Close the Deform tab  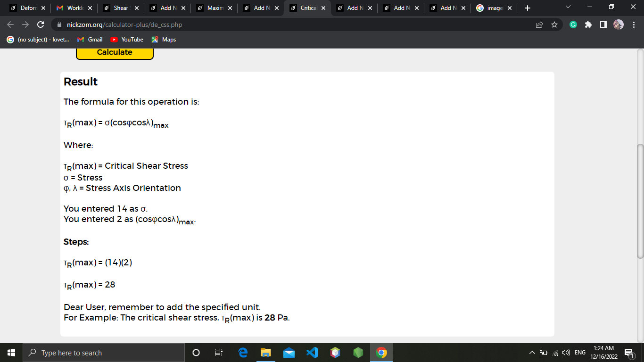(43, 8)
